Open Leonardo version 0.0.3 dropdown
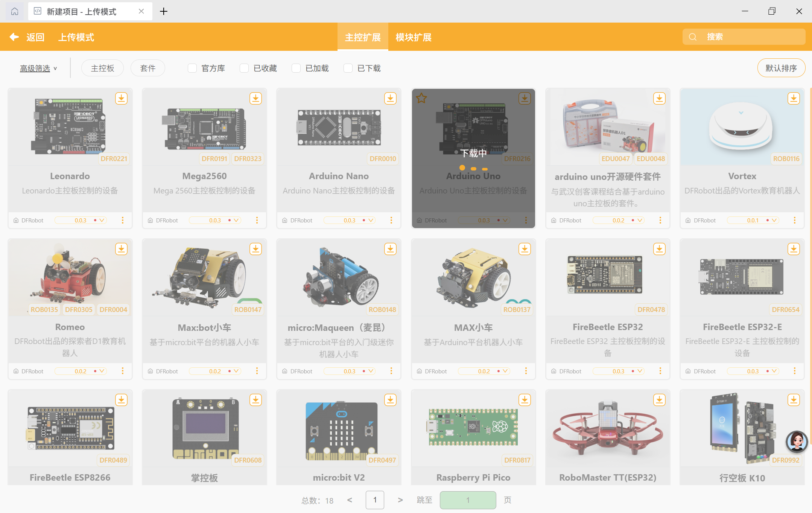Viewport: 812px width, 513px height. tap(81, 220)
